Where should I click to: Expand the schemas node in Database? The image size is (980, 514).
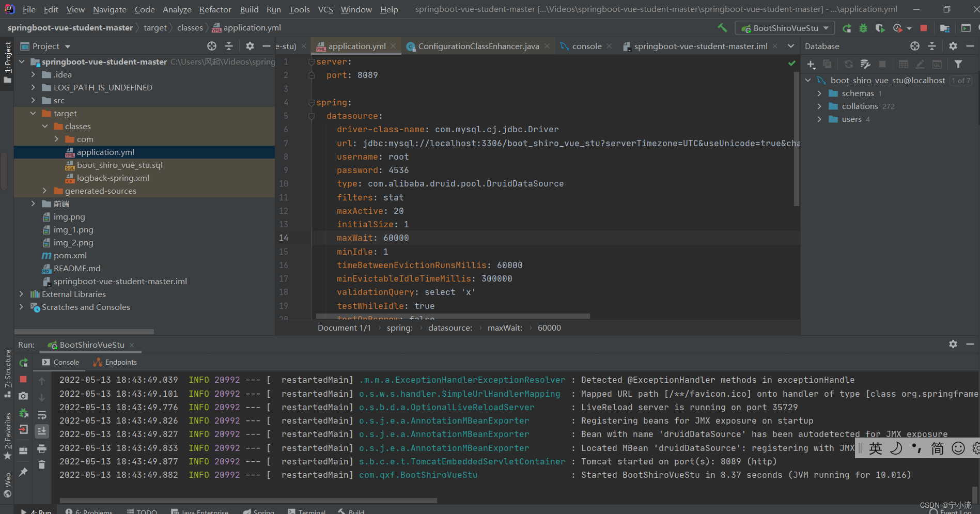tap(819, 93)
